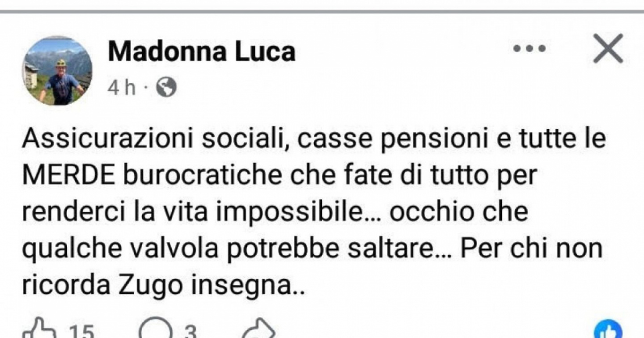Viewport: 644px width, 338px height.
Task: Show the 3 comments count
Action: (x=190, y=331)
